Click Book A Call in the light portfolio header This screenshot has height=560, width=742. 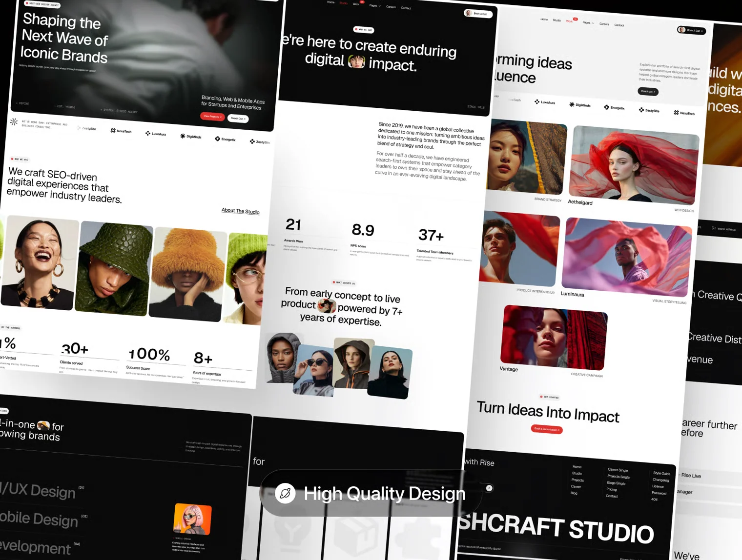click(691, 30)
